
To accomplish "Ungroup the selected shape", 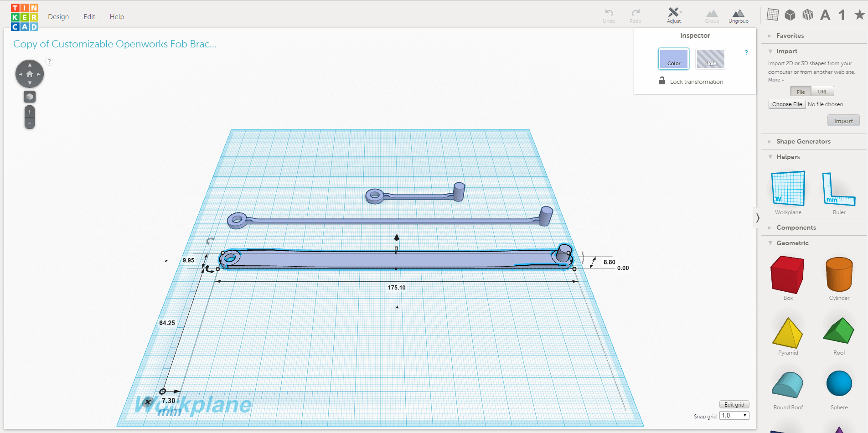I will 738,15.
